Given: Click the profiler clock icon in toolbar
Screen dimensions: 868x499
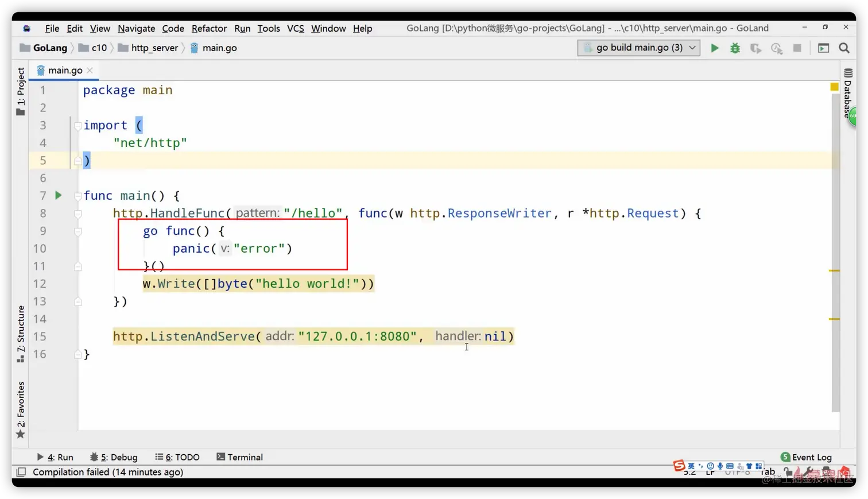Looking at the screenshot, I should [x=777, y=48].
